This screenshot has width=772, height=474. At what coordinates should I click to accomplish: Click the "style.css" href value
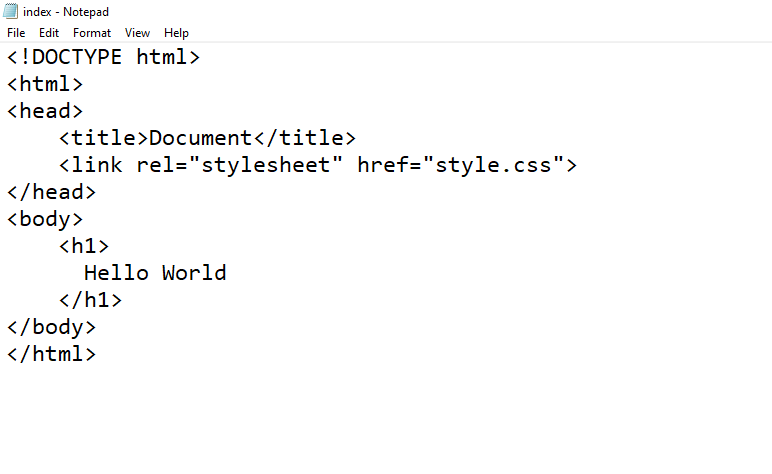click(493, 165)
